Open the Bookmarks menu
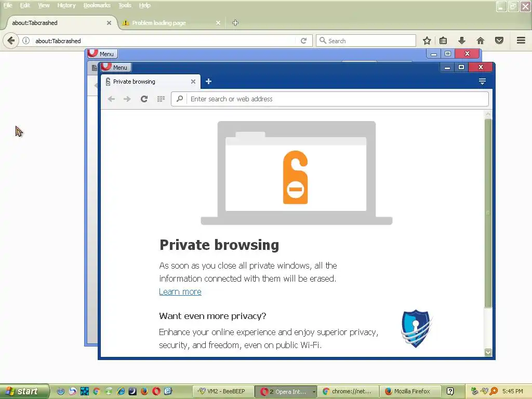 97,5
